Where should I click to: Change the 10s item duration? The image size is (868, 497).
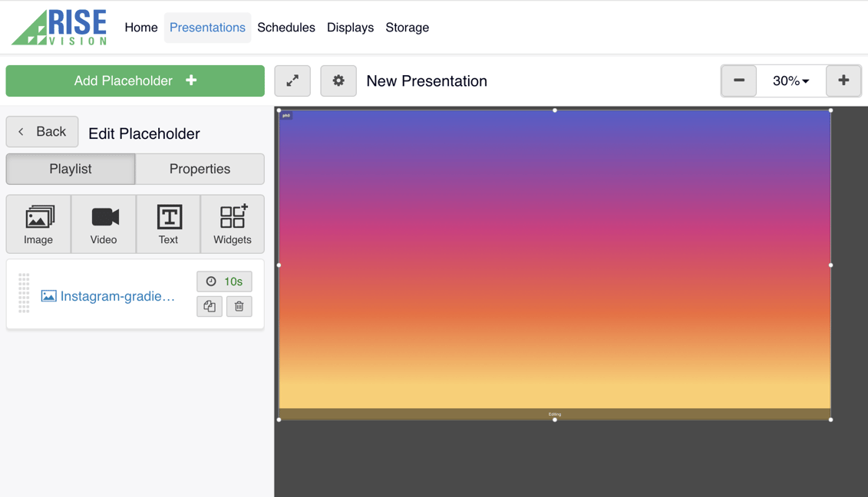pyautogui.click(x=224, y=281)
